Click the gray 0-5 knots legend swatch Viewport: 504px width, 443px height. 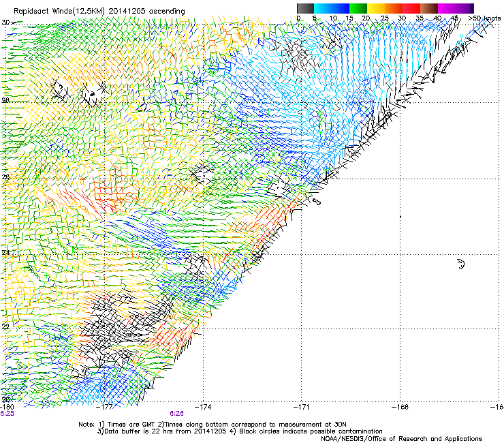tap(305, 8)
